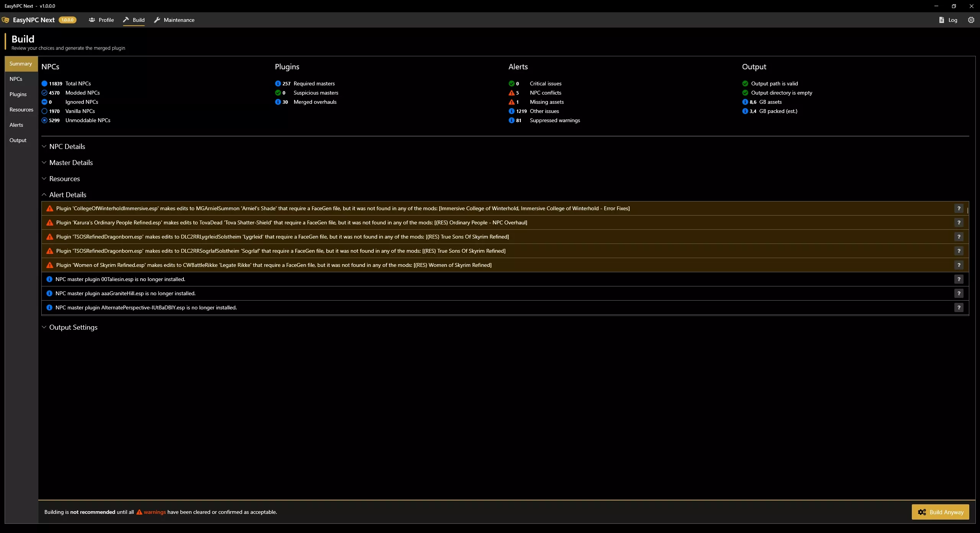Click 'Output directory is empty' text
The width and height of the screenshot is (980, 533).
[781, 93]
